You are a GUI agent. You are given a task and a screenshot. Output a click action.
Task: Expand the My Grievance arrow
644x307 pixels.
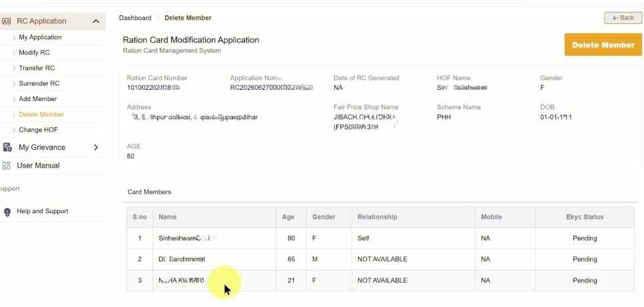[96, 147]
